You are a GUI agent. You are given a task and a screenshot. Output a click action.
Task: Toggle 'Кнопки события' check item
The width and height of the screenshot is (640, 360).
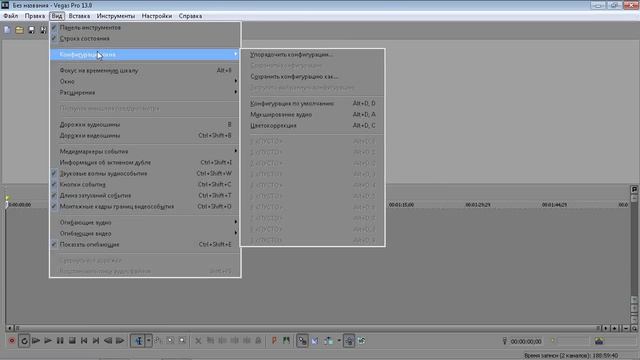click(x=144, y=184)
